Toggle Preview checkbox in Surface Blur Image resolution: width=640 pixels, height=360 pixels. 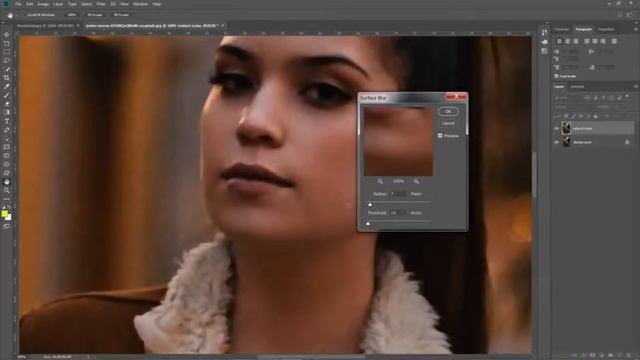(440, 136)
